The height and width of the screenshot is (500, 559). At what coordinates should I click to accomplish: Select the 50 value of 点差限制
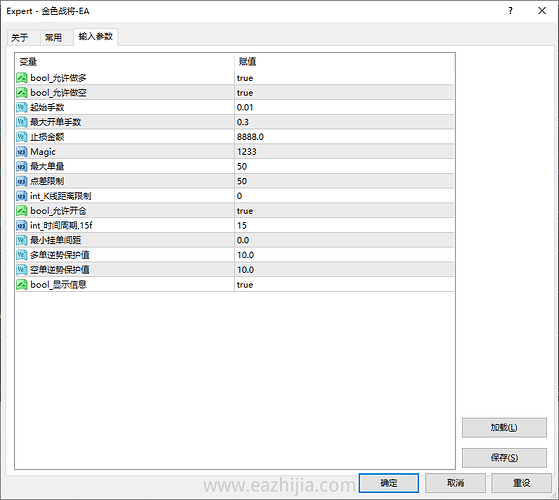(242, 181)
